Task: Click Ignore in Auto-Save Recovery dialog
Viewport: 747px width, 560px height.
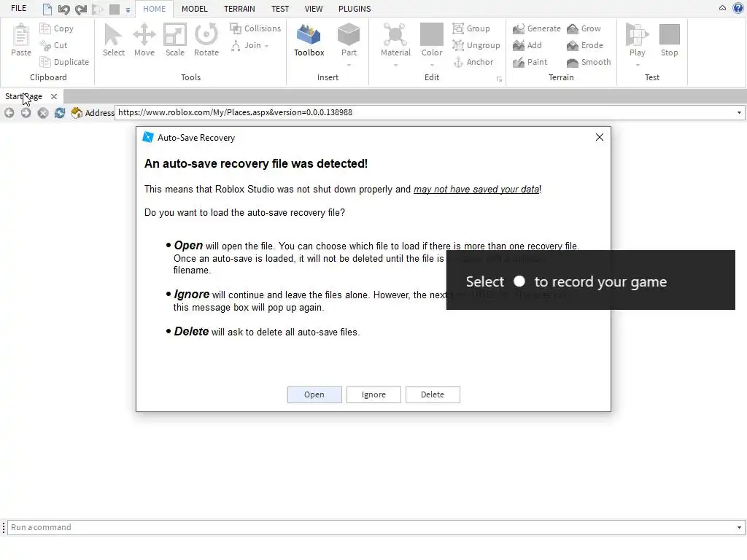Action: click(373, 394)
